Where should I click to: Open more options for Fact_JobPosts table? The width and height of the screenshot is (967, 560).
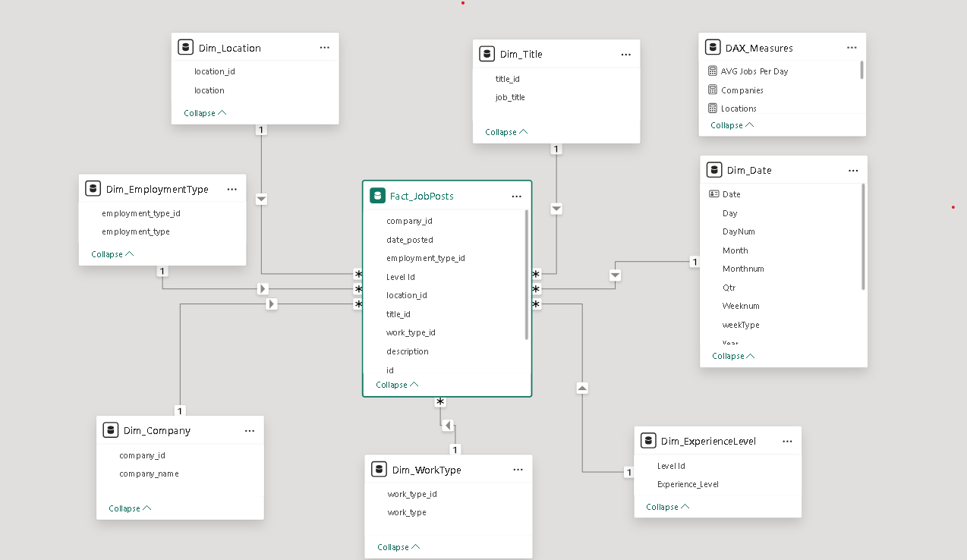point(517,196)
